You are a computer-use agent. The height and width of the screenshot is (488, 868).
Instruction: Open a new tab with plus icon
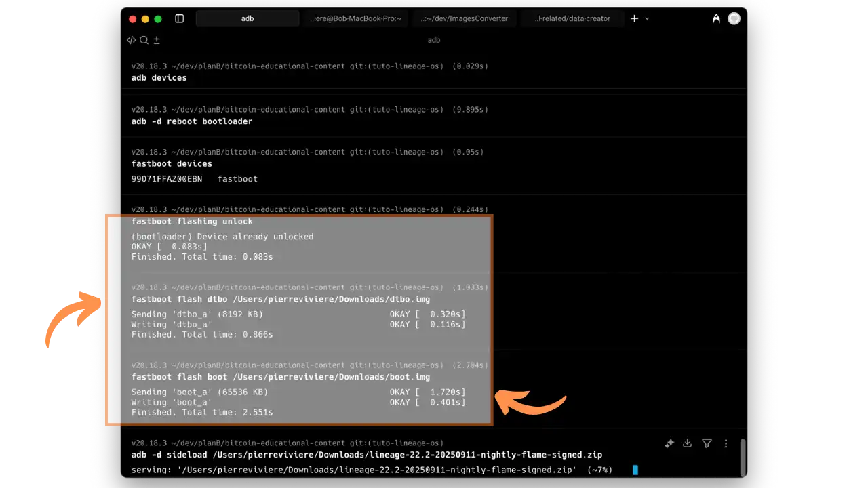point(634,19)
